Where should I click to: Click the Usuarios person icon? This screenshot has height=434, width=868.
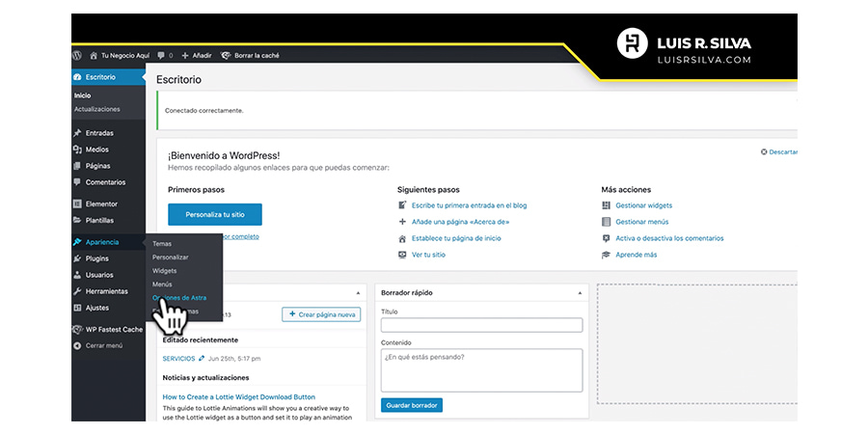[x=77, y=275]
